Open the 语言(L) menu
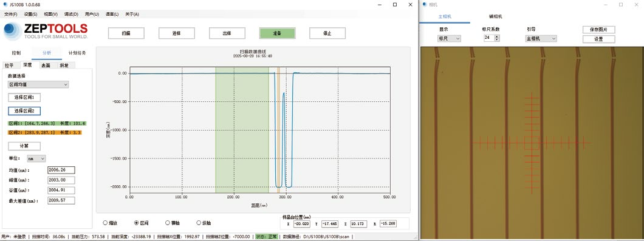Image resolution: width=644 pixels, height=241 pixels. click(x=112, y=14)
